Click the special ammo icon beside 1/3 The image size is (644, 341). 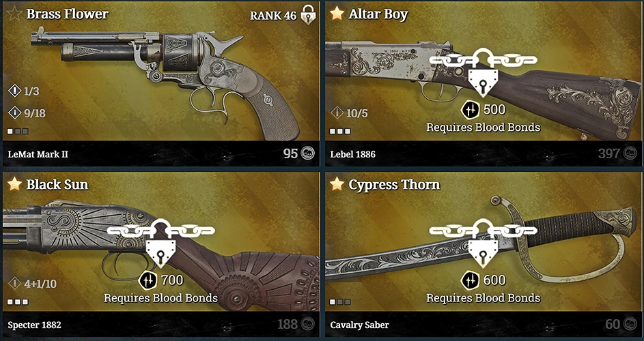tap(15, 91)
